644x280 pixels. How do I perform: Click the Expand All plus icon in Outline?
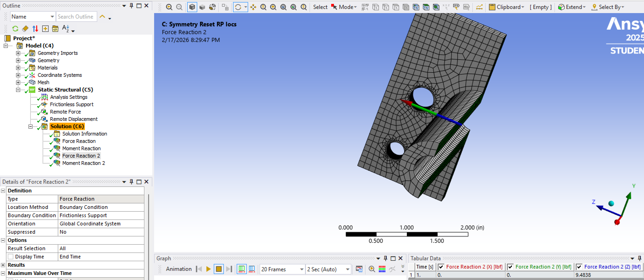click(x=45, y=29)
